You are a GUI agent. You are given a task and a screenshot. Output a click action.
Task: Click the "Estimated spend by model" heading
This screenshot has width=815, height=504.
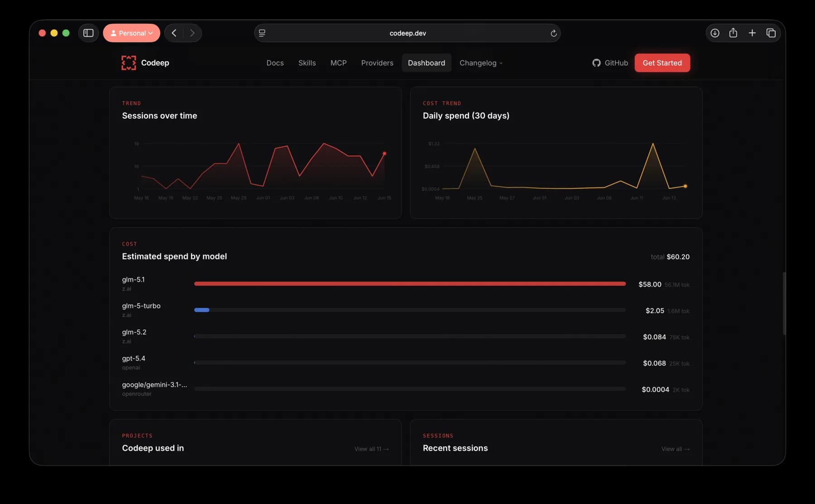[174, 257]
